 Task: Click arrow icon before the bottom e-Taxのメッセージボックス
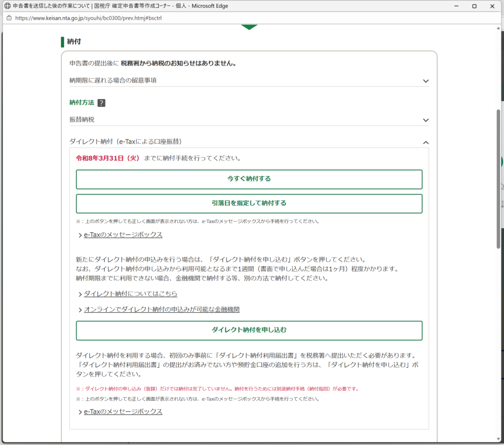pyautogui.click(x=80, y=412)
